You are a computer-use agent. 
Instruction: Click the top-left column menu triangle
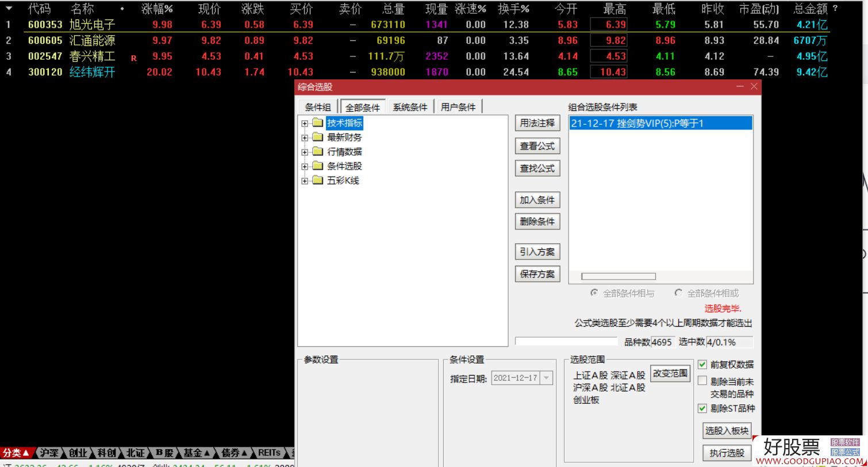9,9
